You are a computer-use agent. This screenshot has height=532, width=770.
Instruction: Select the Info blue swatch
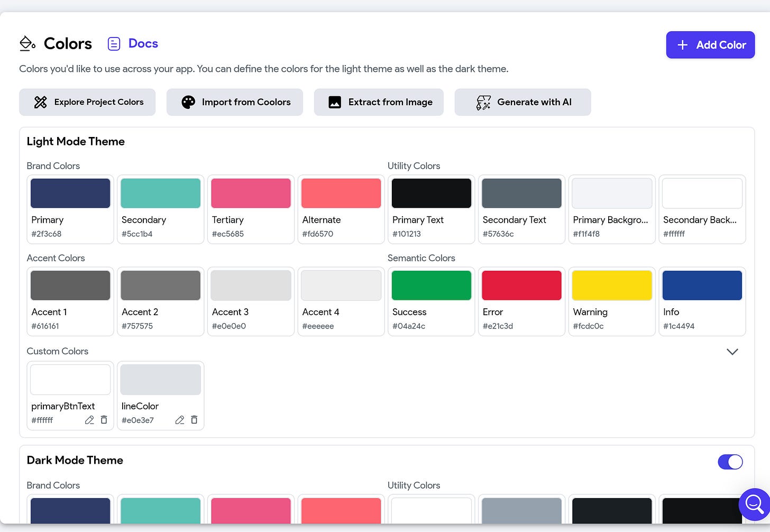tap(702, 286)
